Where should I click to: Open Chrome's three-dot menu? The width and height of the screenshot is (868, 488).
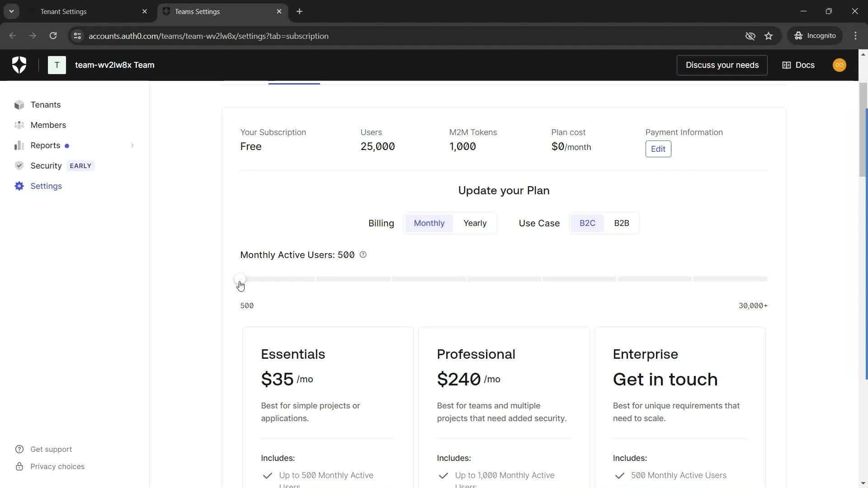[855, 36]
